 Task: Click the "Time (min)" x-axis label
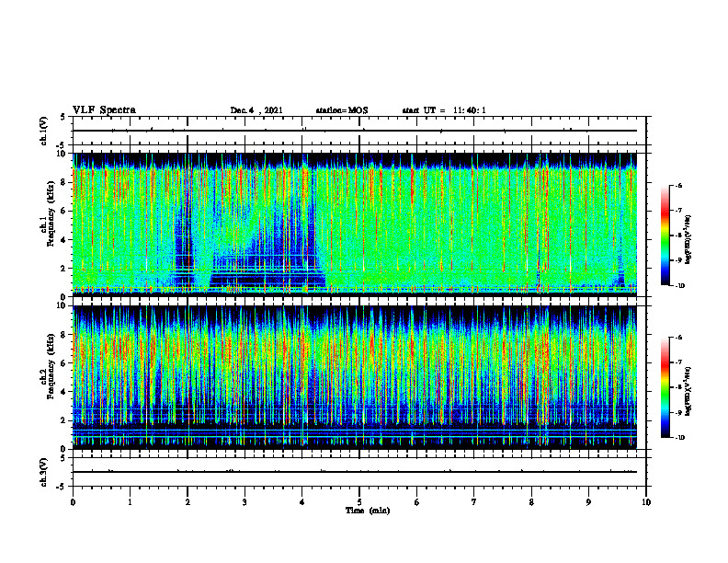[x=368, y=511]
